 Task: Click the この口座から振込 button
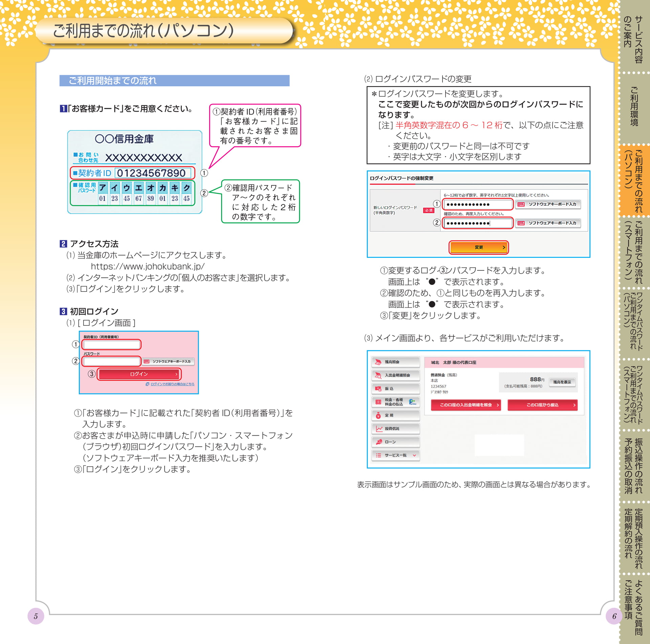[x=543, y=405]
